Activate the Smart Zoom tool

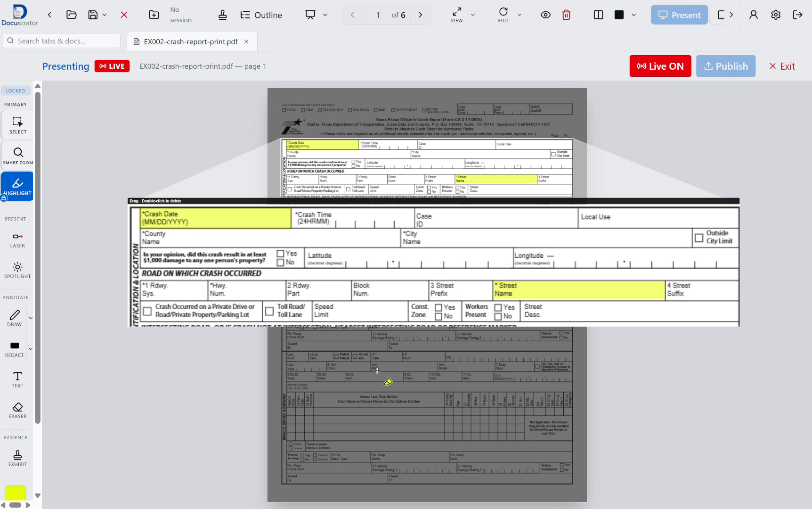(17, 156)
